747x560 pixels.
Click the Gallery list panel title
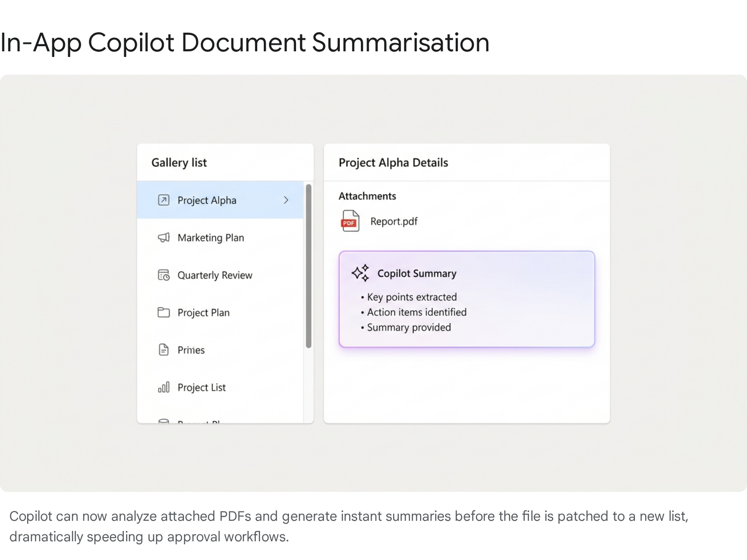click(x=179, y=162)
